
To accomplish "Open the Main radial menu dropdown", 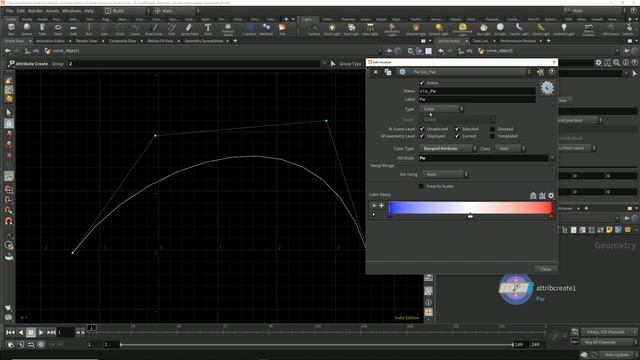I will coord(176,11).
